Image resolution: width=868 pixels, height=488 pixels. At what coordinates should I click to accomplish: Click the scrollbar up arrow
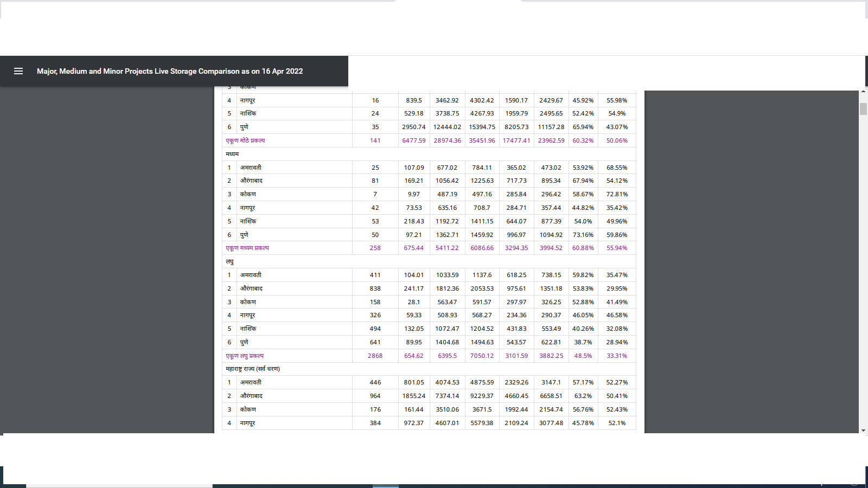863,93
